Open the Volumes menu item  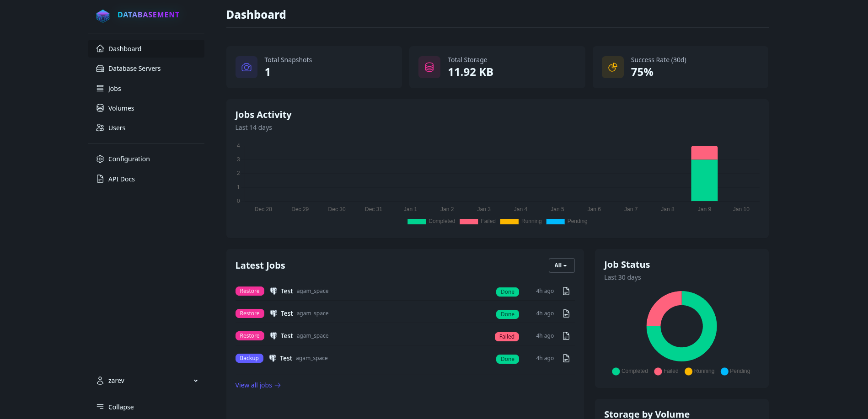click(x=121, y=108)
